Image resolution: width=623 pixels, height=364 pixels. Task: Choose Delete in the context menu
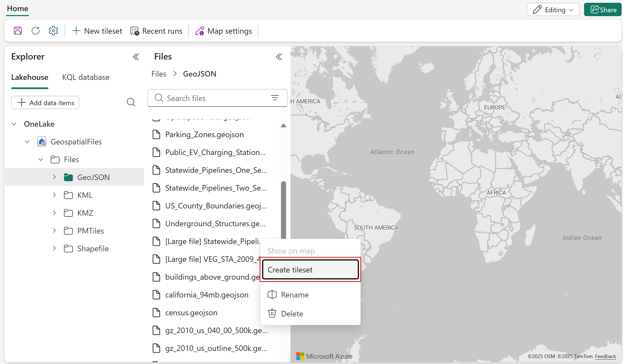292,314
